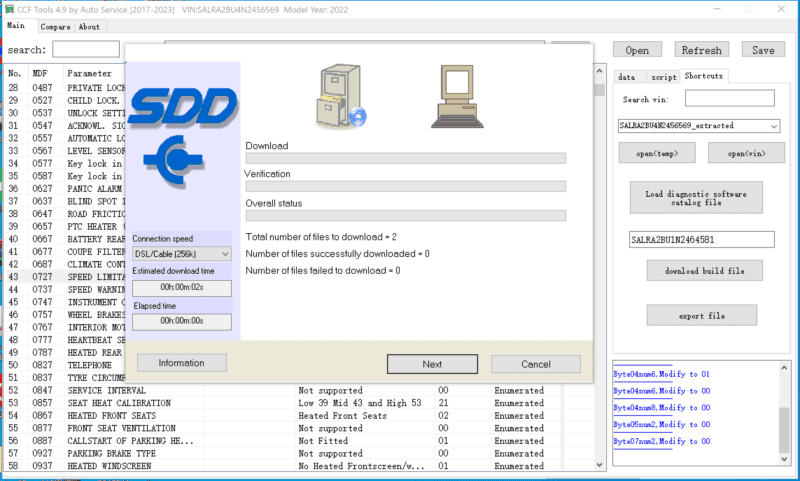Click the file cabinet server icon

point(341,96)
